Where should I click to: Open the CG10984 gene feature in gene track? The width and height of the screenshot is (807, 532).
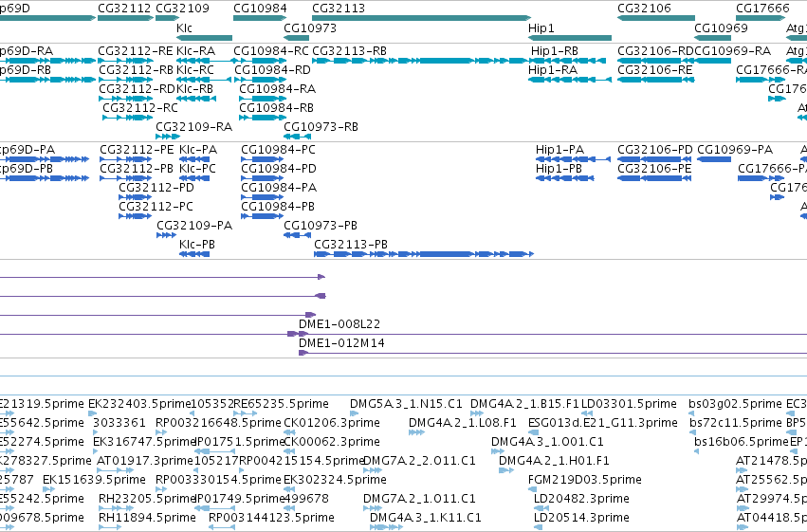point(260,18)
